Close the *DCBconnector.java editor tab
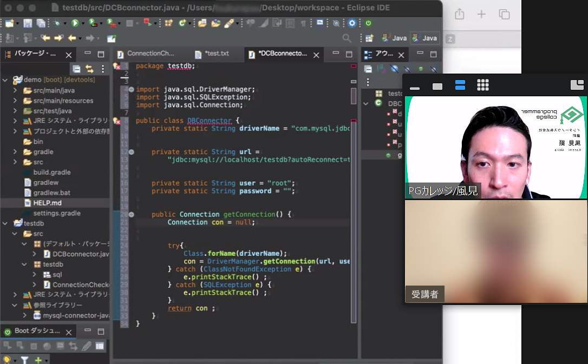588x364 pixels. (316, 54)
